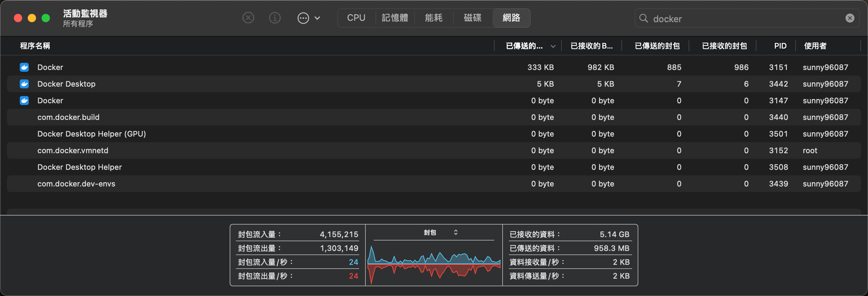Click the Docker Desktop whale icon
The height and width of the screenshot is (296, 868).
coord(24,84)
